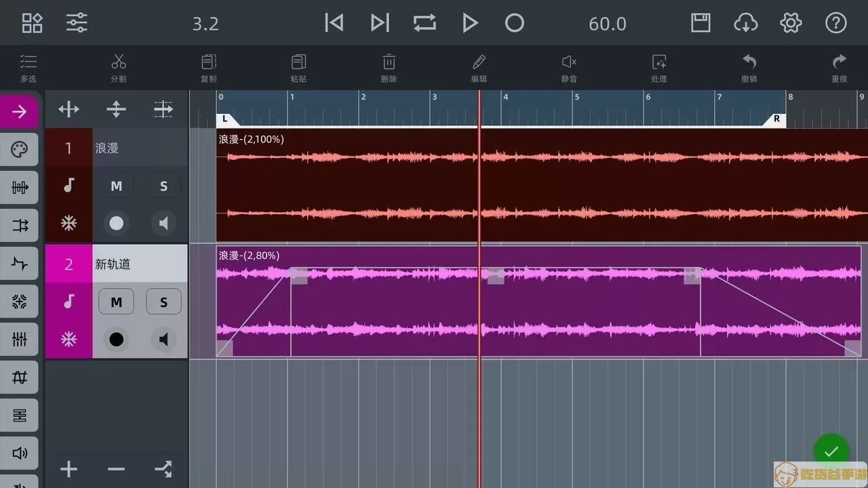Open the automation curve sidebar icon
The height and width of the screenshot is (488, 868).
click(19, 264)
